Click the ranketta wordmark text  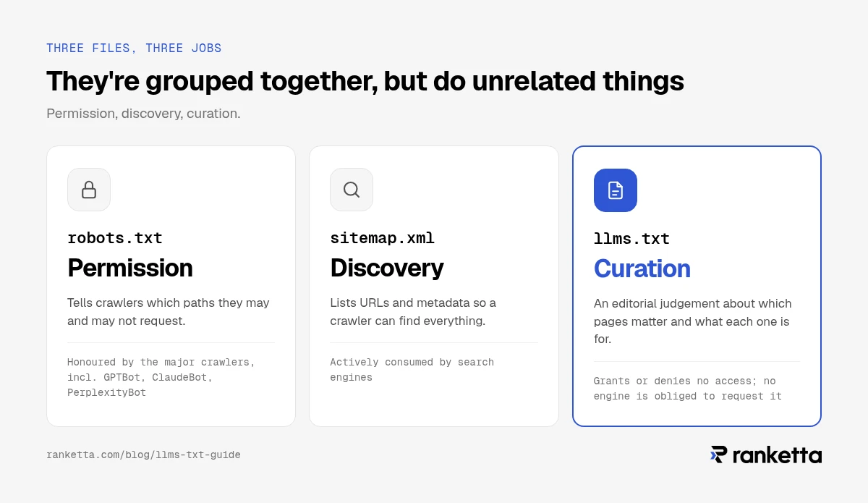(x=777, y=455)
